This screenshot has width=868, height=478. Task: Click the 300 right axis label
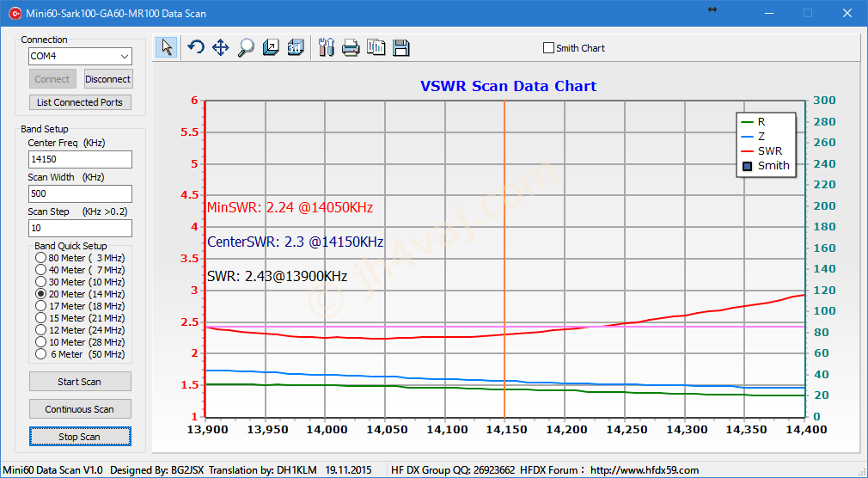824,101
